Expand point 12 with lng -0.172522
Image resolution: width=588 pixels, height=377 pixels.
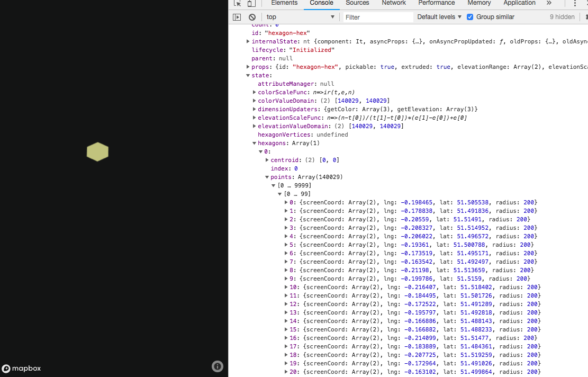(x=286, y=304)
